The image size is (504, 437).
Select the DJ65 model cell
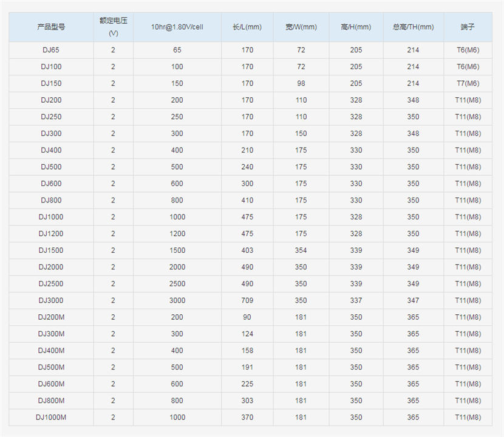point(51,50)
